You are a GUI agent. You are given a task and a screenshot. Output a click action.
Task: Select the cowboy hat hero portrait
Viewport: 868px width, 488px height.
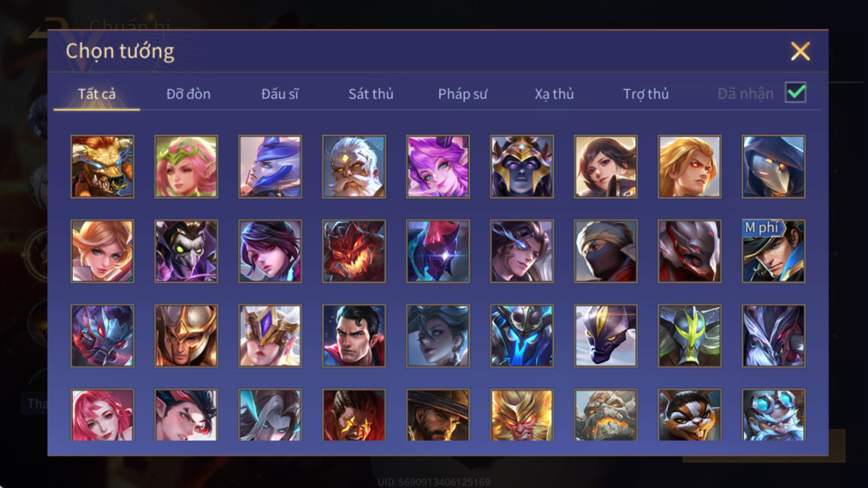(x=438, y=415)
